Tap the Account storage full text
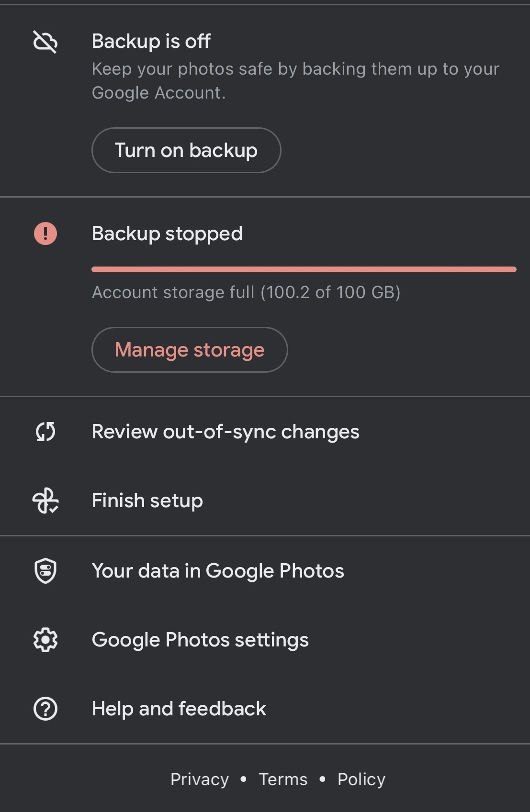530x812 pixels. pyautogui.click(x=246, y=292)
